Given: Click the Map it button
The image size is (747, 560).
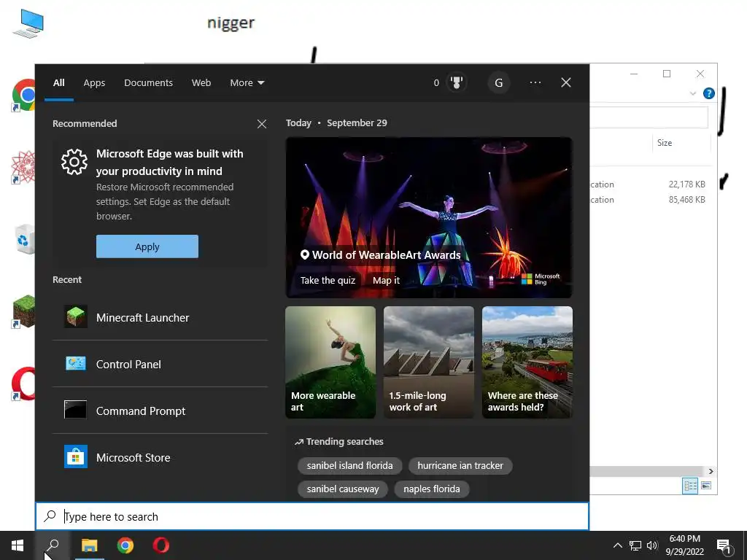Looking at the screenshot, I should pyautogui.click(x=387, y=280).
